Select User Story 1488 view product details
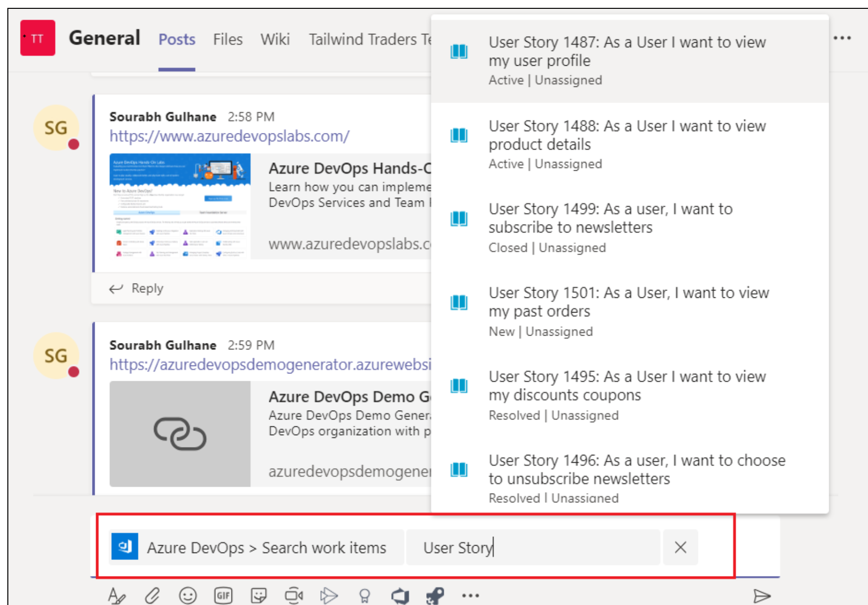This screenshot has width=868, height=605. click(630, 145)
